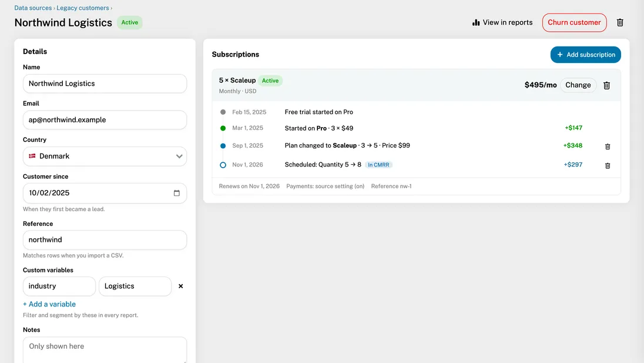Click 'Monthly · USD' subscription text
The height and width of the screenshot is (363, 644).
click(237, 91)
